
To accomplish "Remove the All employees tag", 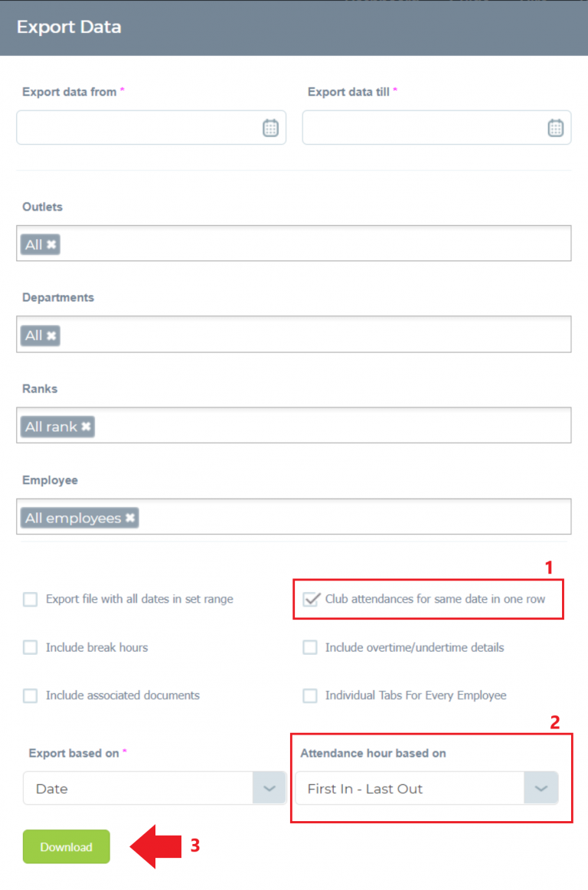I will coord(130,518).
